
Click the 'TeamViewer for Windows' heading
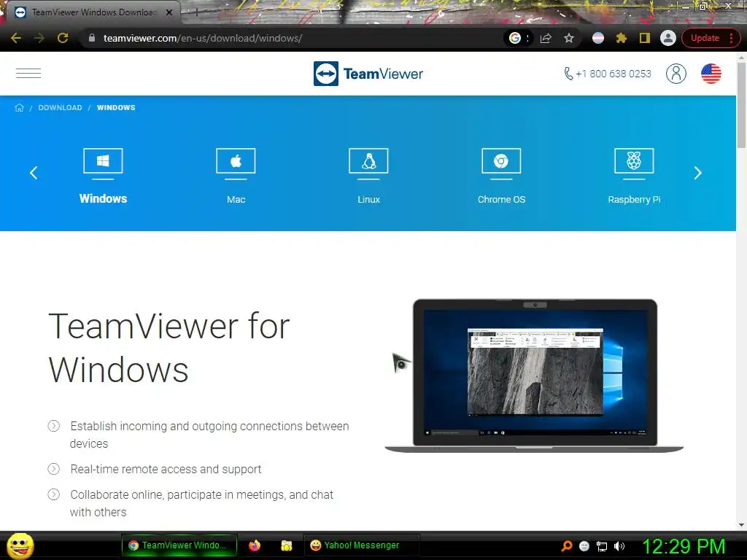coord(169,348)
